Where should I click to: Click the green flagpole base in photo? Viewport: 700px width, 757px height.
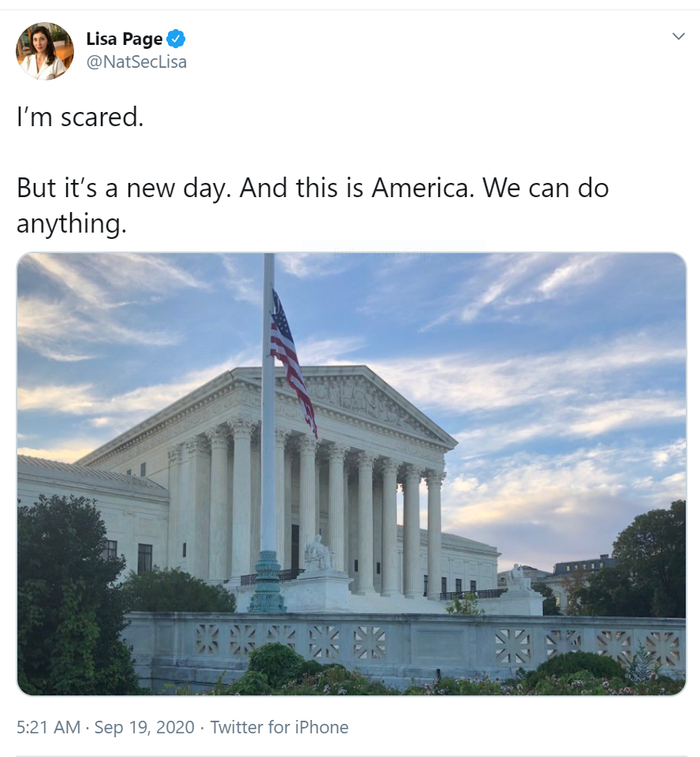click(x=268, y=584)
